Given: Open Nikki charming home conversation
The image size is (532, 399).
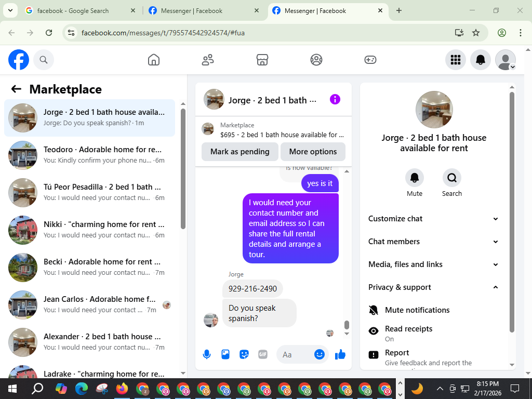Looking at the screenshot, I should point(89,230).
